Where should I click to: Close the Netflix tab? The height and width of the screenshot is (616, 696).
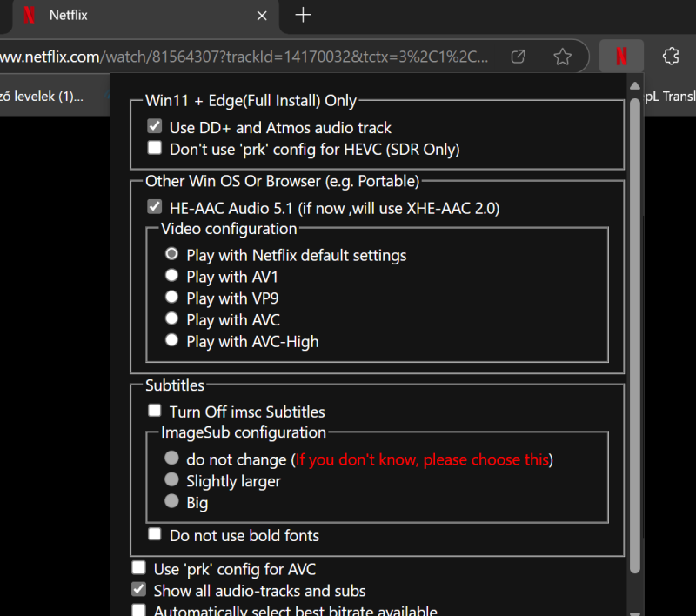[263, 16]
